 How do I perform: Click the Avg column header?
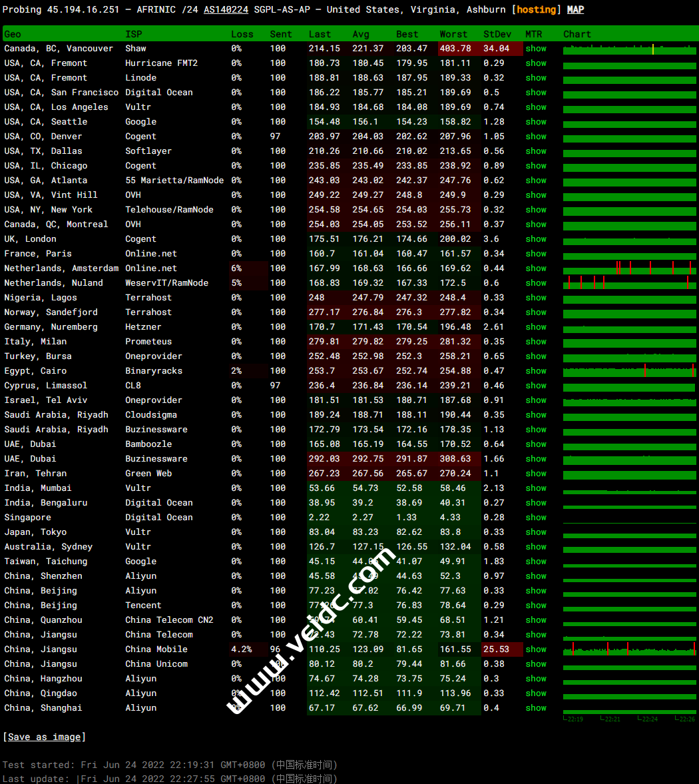tap(361, 34)
